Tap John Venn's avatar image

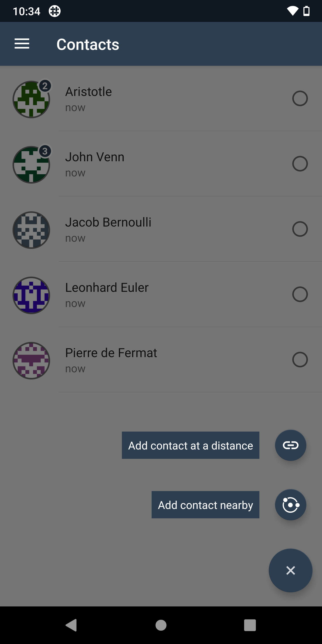(x=31, y=165)
